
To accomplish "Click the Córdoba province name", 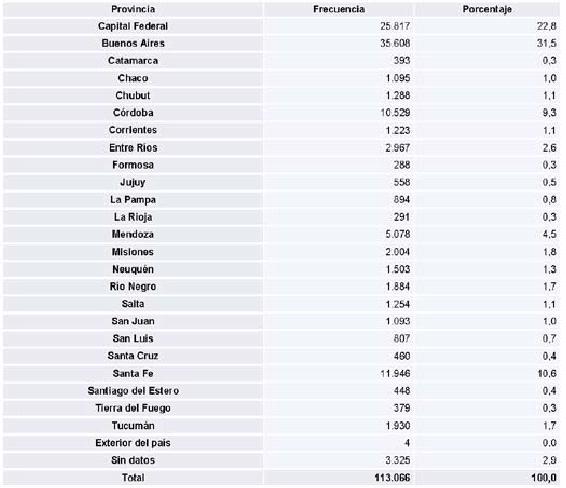I will [133, 113].
